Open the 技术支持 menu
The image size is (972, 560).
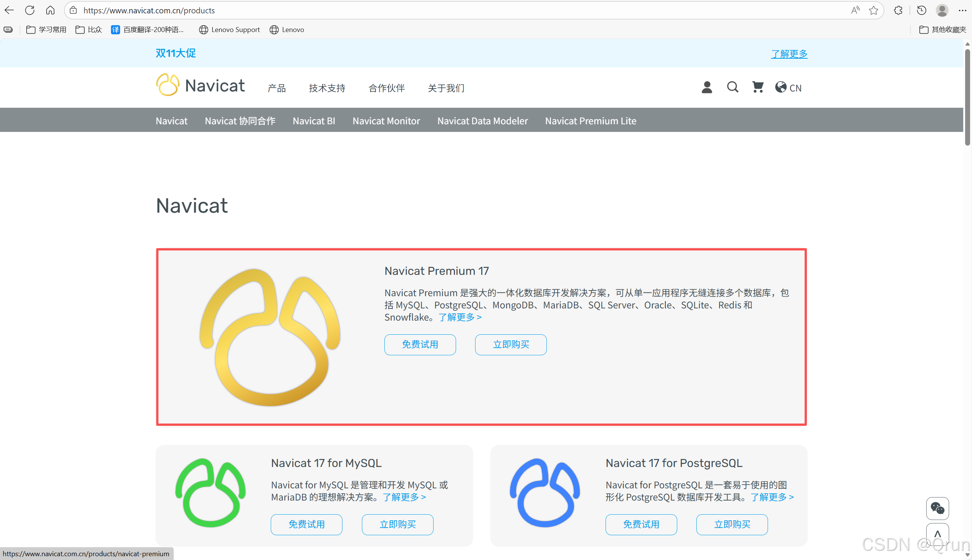(x=327, y=88)
